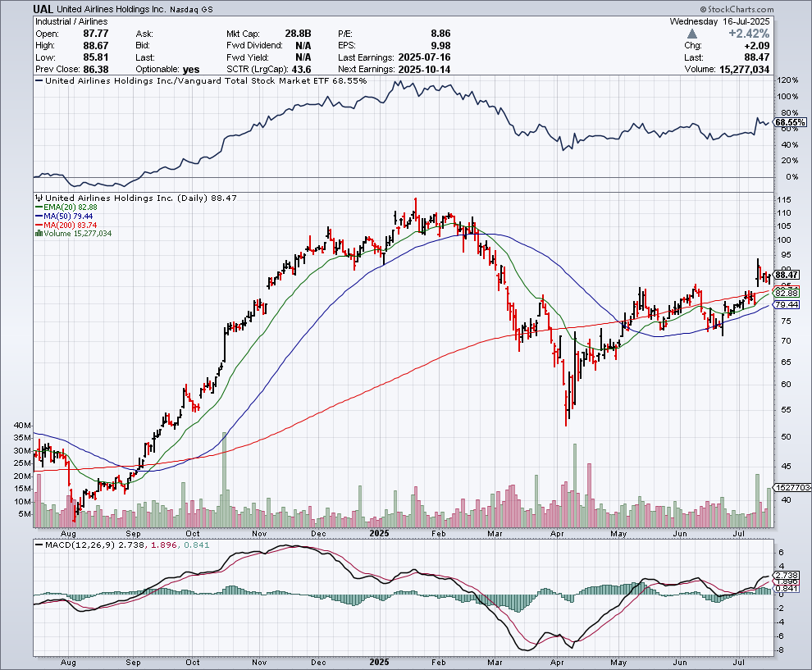Click the Fwd Dividend N/A value

click(303, 46)
